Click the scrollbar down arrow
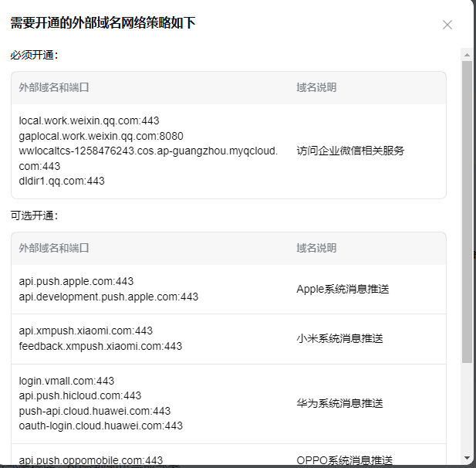This screenshot has width=476, height=468. click(x=467, y=458)
